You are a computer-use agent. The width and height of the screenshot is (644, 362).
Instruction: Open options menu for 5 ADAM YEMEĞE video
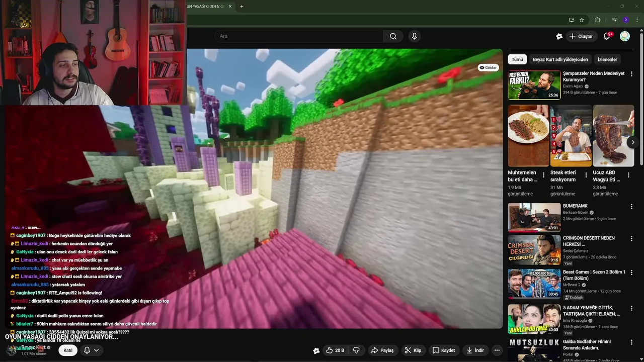(x=632, y=308)
